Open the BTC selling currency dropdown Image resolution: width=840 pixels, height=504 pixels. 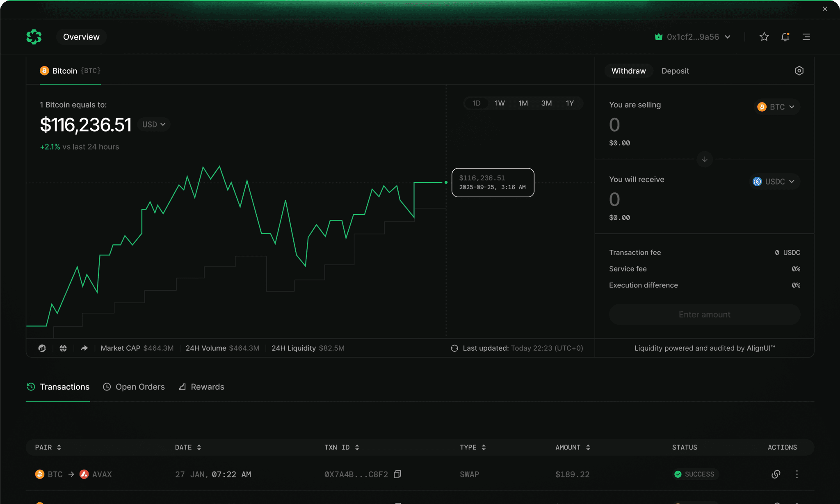click(x=776, y=107)
